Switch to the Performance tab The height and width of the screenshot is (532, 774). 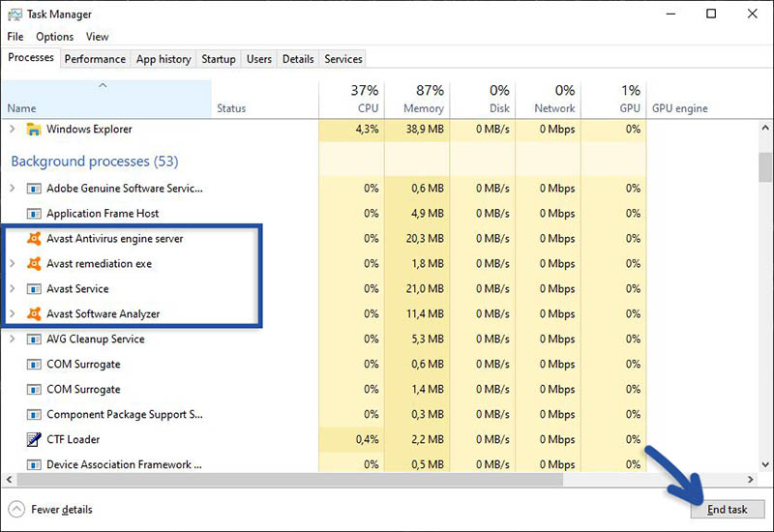pyautogui.click(x=95, y=59)
